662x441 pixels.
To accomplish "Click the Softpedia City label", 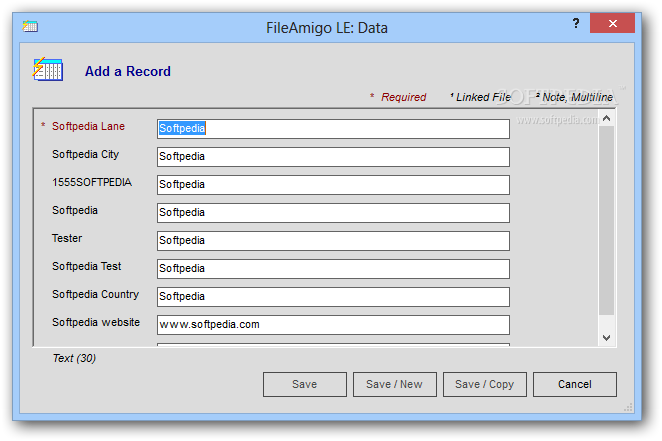I will pos(85,154).
